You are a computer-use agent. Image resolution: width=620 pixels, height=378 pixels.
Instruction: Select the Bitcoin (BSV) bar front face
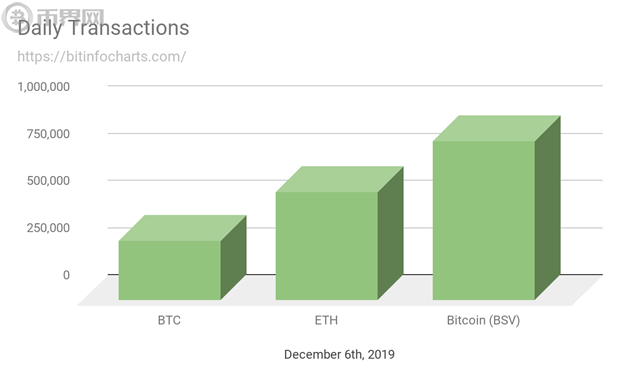(484, 220)
